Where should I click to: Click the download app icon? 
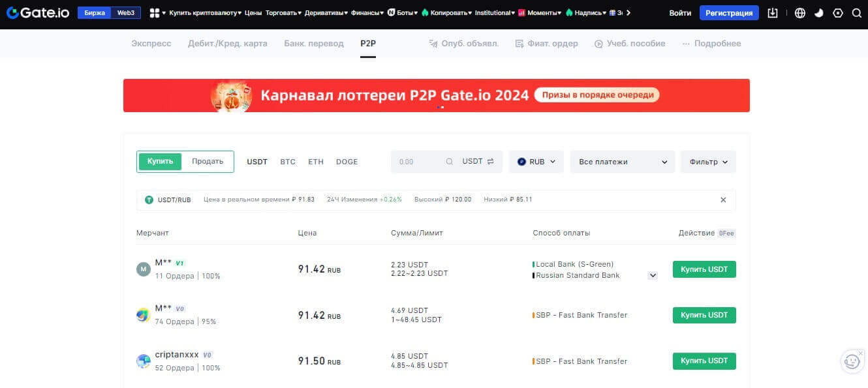pos(773,13)
